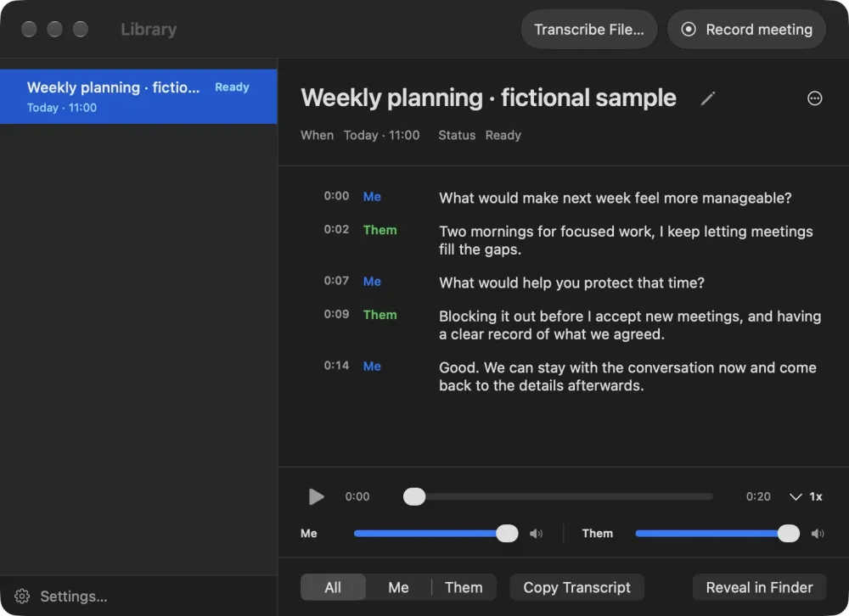
Task: Click the Library window title
Action: pos(149,29)
